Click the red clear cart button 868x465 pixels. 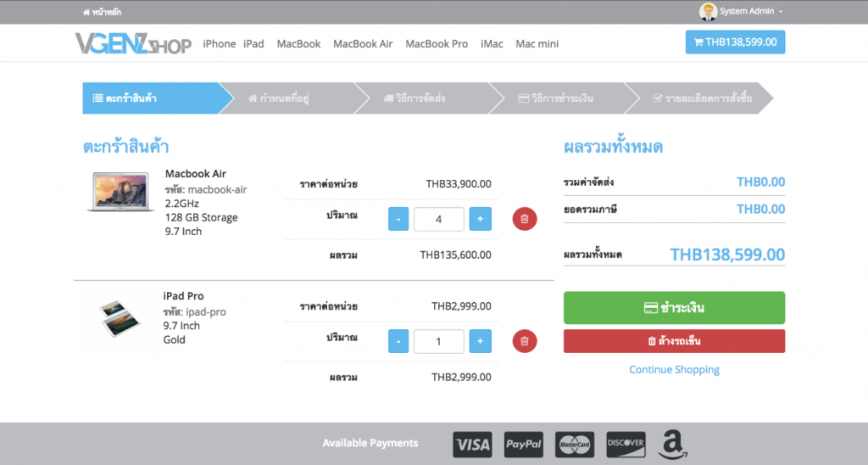674,341
